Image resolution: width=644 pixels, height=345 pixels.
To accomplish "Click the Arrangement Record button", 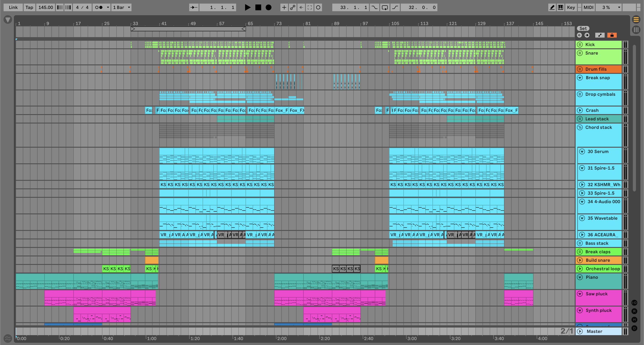I will pos(268,7).
